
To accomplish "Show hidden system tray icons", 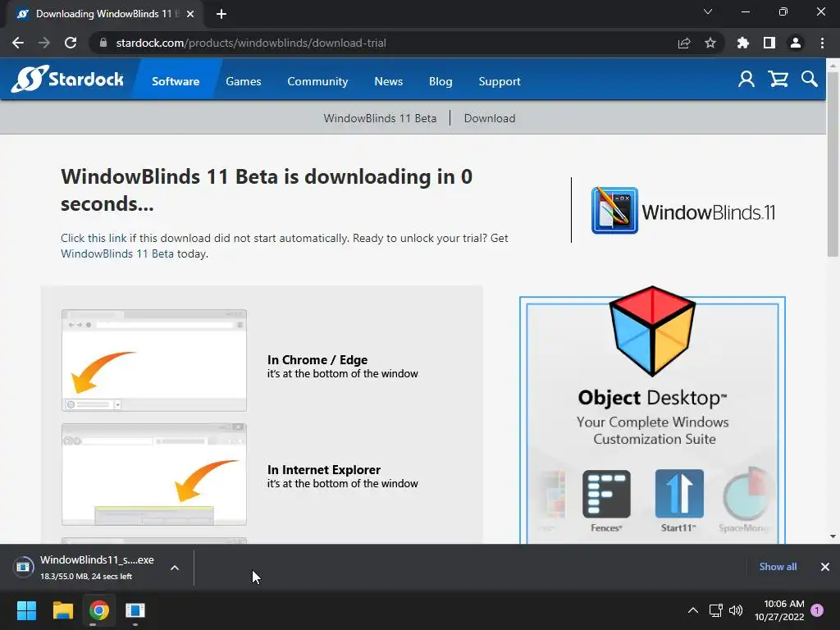I will pos(692,610).
